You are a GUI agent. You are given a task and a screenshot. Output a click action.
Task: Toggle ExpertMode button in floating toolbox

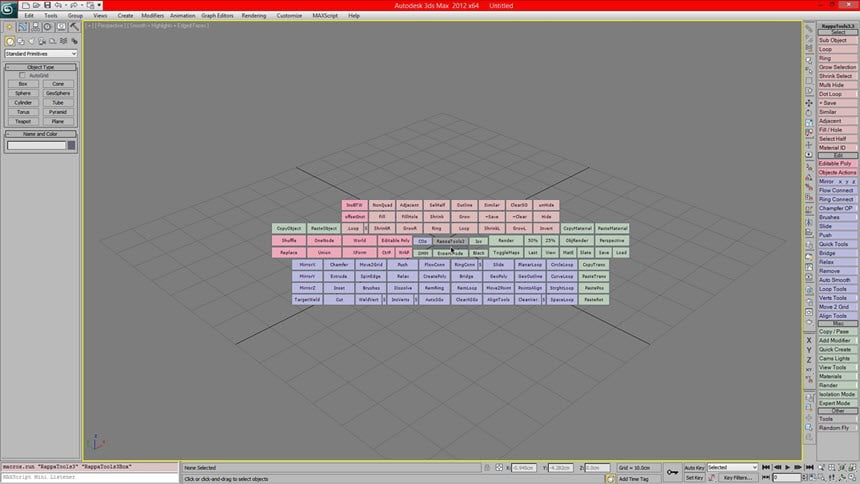[450, 253]
